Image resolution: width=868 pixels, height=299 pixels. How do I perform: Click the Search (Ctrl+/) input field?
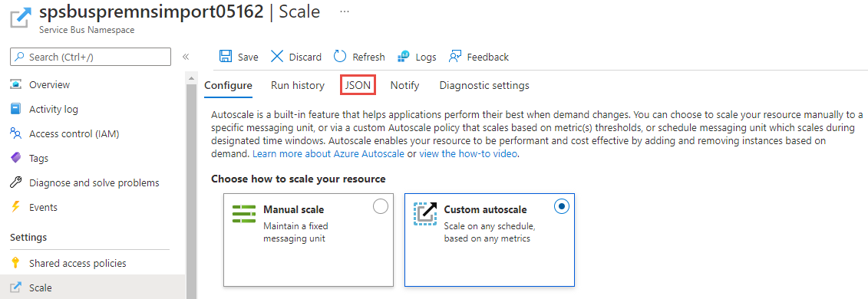click(x=91, y=57)
